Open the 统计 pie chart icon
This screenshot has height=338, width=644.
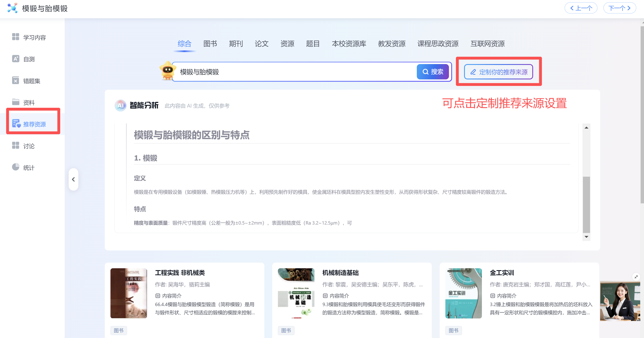(x=16, y=167)
